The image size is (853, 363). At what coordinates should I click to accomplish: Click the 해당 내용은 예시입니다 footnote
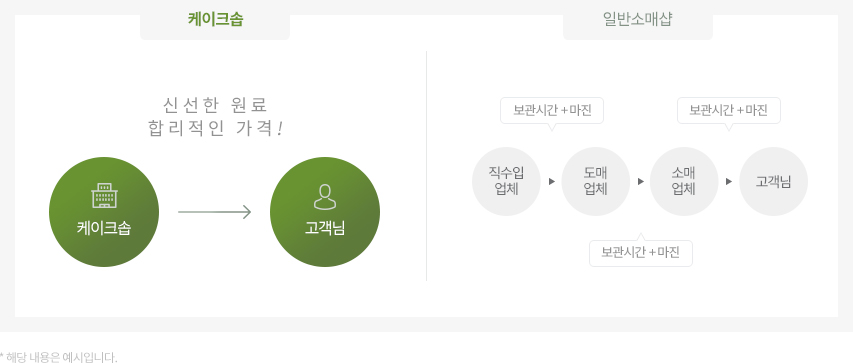click(x=59, y=358)
